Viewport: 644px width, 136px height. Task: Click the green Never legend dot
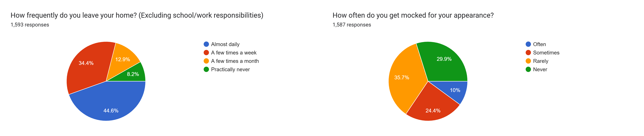pyautogui.click(x=528, y=69)
